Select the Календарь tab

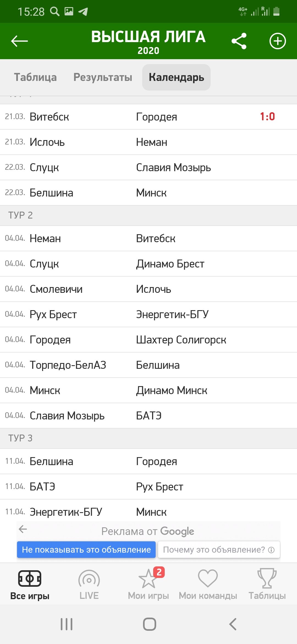click(176, 77)
